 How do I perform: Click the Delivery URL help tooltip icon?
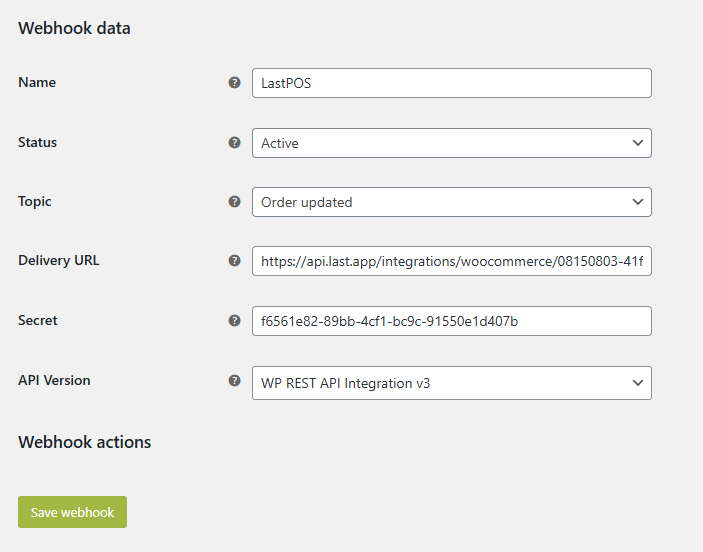(234, 261)
